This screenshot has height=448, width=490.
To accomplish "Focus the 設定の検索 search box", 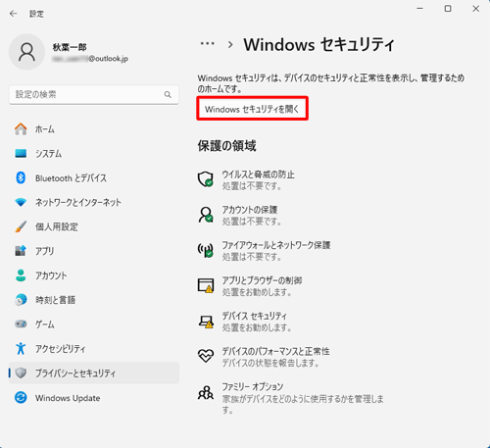I will 94,95.
